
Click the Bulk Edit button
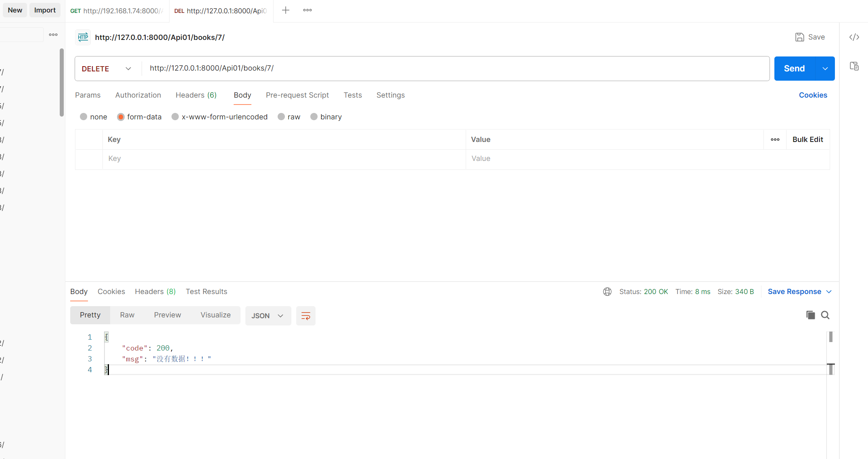[807, 140]
